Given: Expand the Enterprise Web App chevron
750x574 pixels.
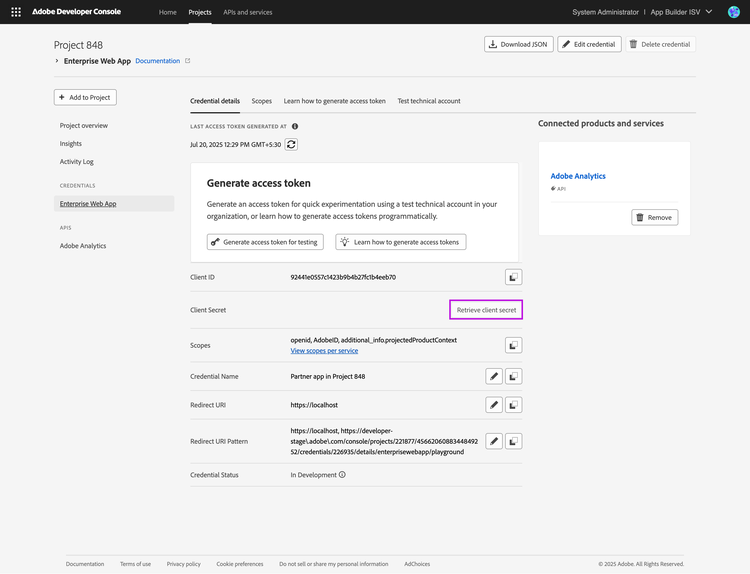Looking at the screenshot, I should (57, 61).
